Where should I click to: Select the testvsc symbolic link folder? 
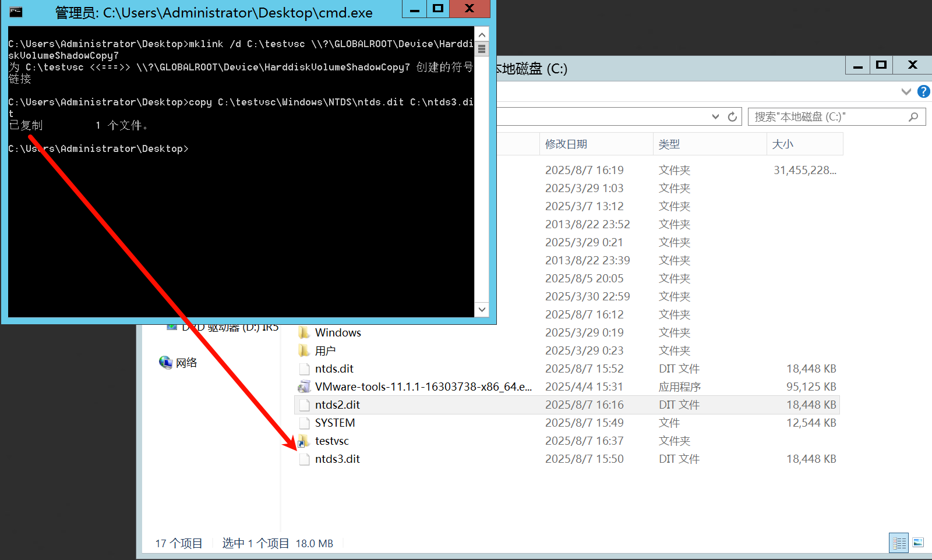331,441
